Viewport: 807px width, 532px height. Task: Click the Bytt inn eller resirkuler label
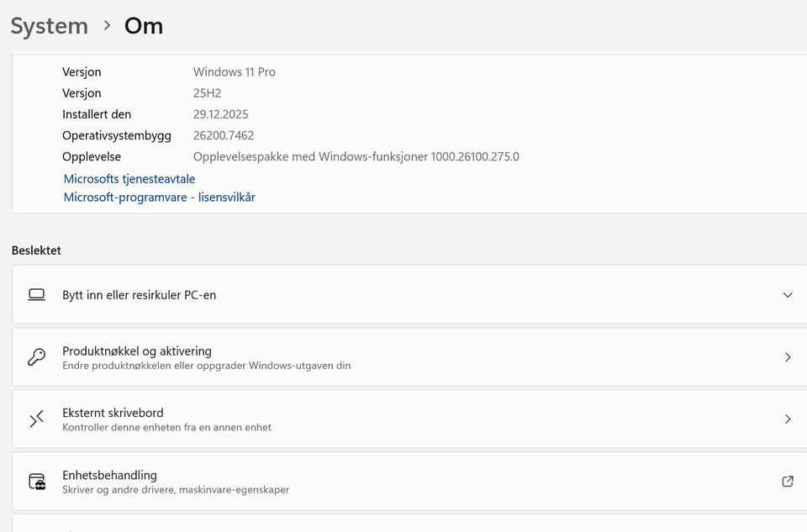pos(139,295)
